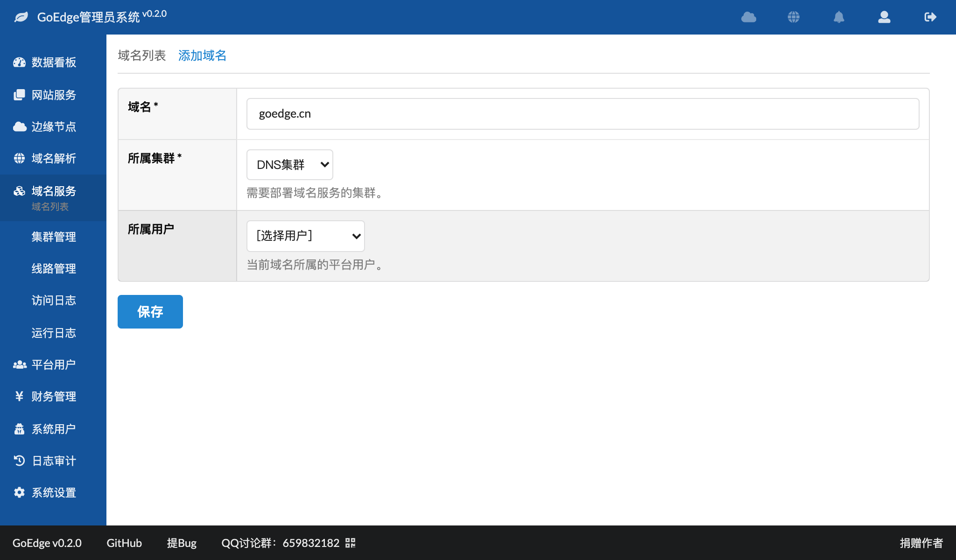This screenshot has height=560, width=956.
Task: Click 提Bug in the footer
Action: [182, 543]
